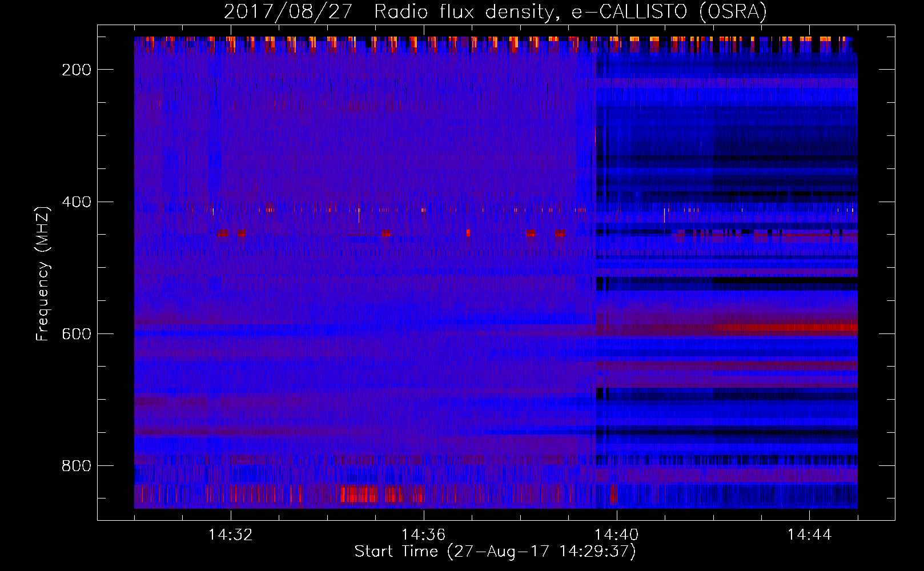The width and height of the screenshot is (924, 571).
Task: Click the '200' frequency tick label
Action: 77,70
